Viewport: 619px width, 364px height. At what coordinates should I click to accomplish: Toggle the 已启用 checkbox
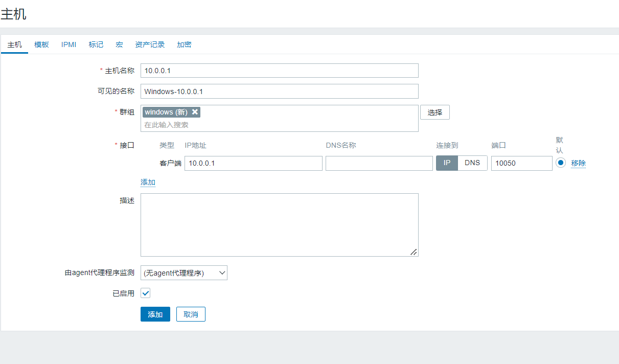coord(146,293)
